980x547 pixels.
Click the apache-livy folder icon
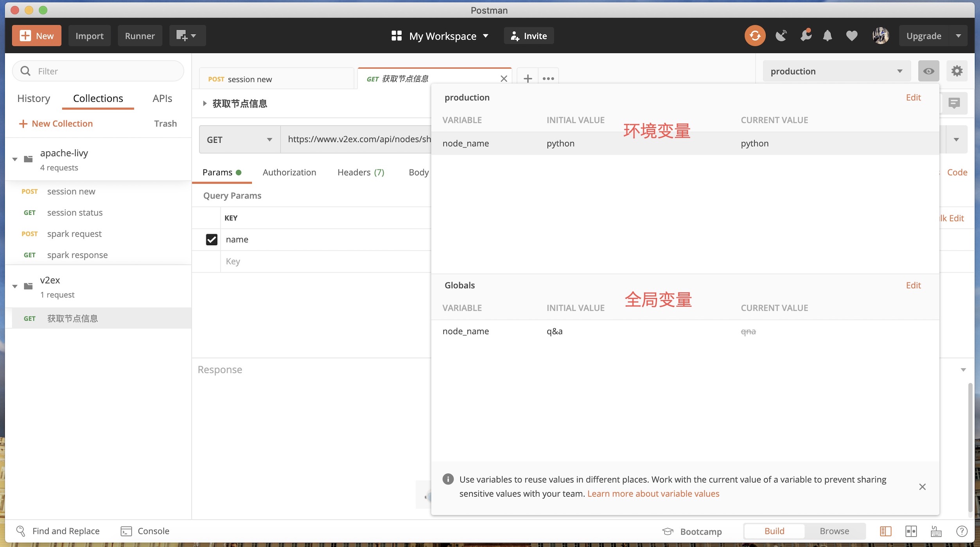[28, 159]
